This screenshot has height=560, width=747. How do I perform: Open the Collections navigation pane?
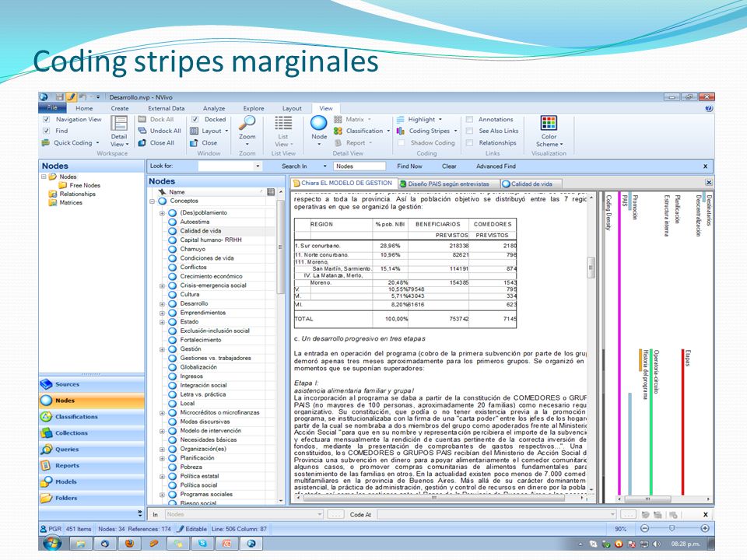(x=92, y=433)
